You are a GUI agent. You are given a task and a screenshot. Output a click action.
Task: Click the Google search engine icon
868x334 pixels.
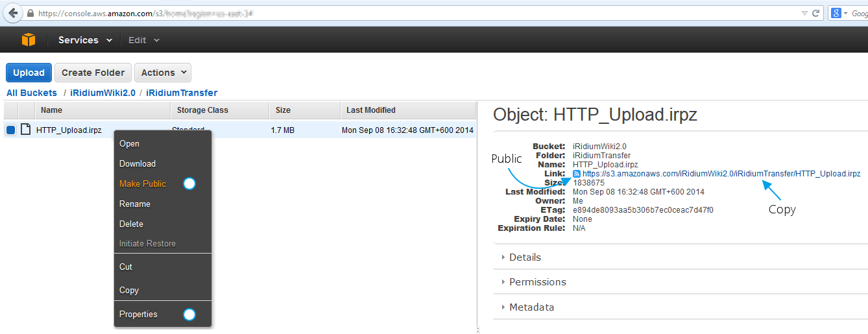click(x=835, y=13)
